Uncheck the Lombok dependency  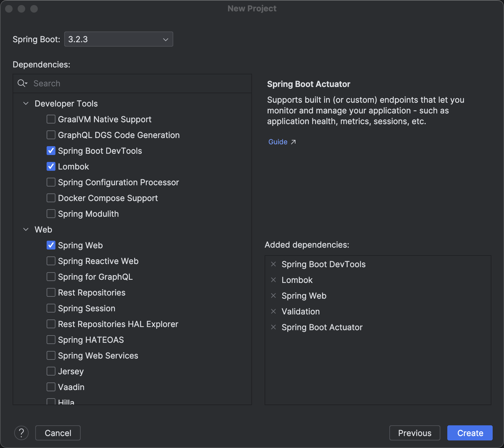pyautogui.click(x=51, y=166)
